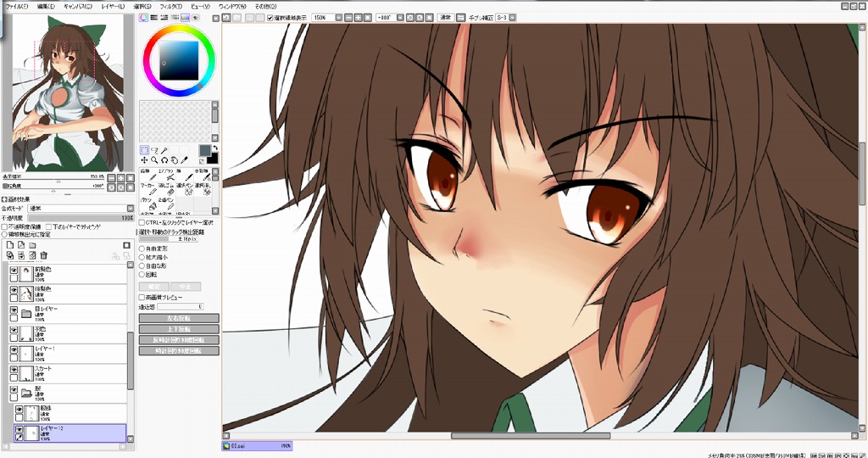Image resolution: width=868 pixels, height=458 pixels.
Task: Create a new linework layer
Action: (x=21, y=245)
